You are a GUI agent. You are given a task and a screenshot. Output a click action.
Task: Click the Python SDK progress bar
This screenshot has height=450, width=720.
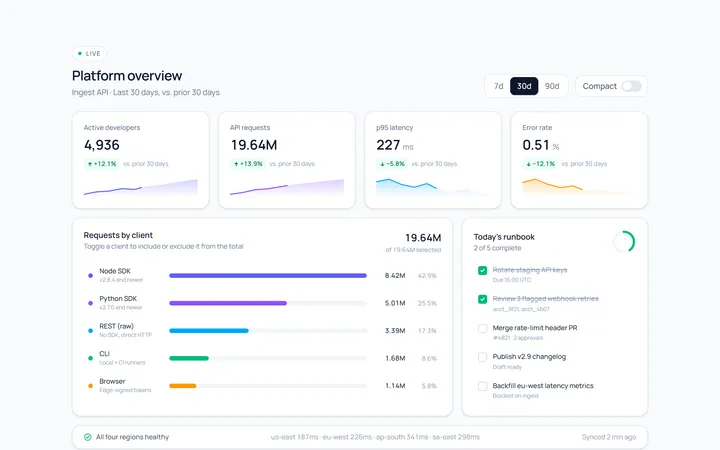click(268, 303)
